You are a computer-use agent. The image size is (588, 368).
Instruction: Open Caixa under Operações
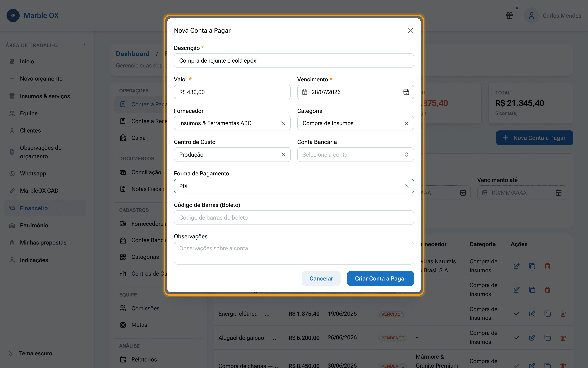(x=141, y=138)
